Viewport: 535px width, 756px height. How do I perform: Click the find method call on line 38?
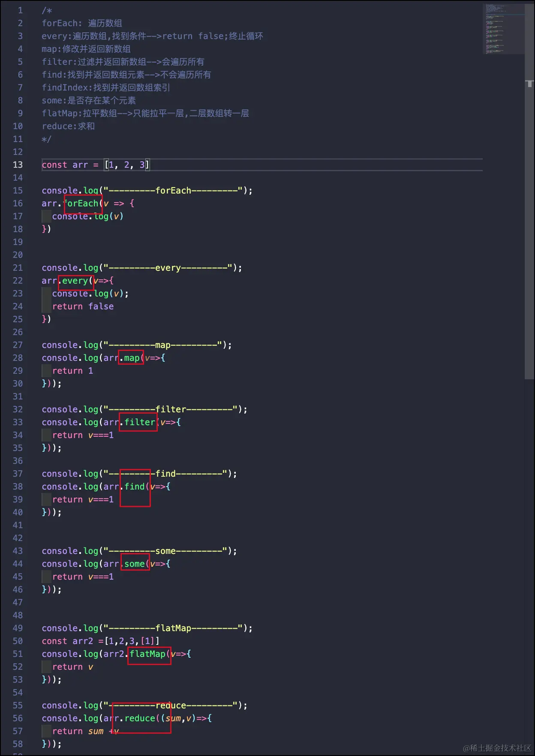tap(134, 487)
